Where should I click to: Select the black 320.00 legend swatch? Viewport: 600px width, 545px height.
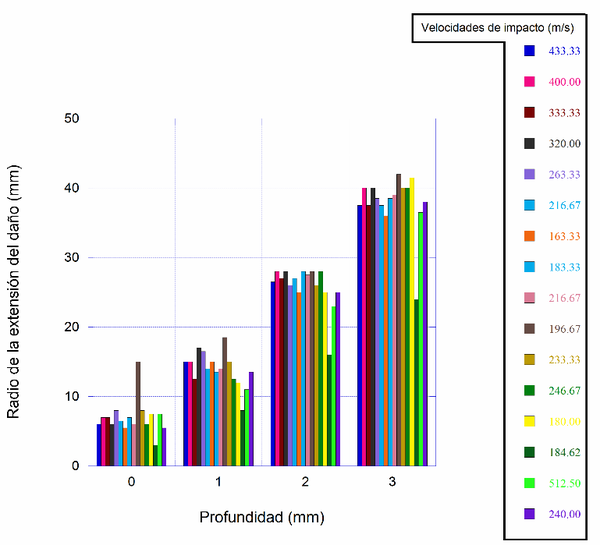coord(529,143)
